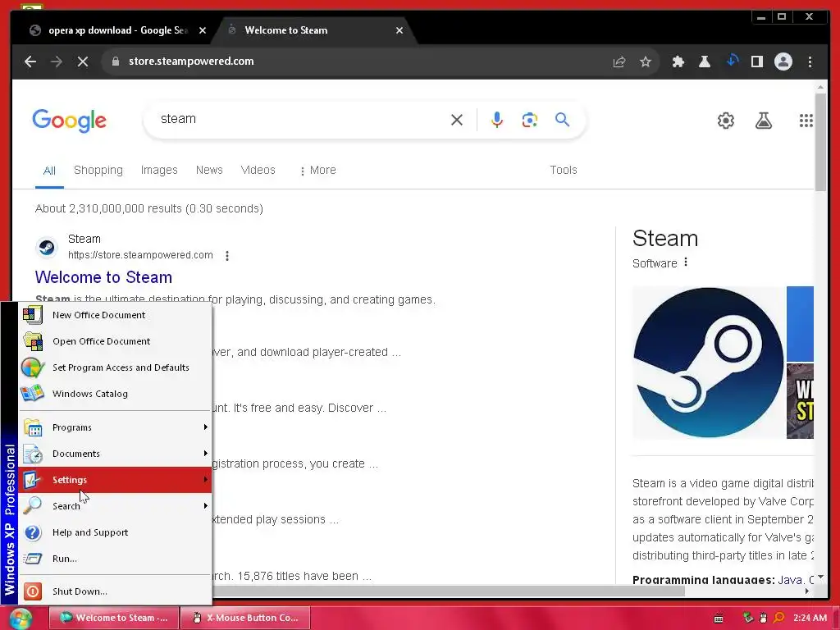Open New Office Document from Start menu
The height and width of the screenshot is (630, 840).
click(116, 315)
